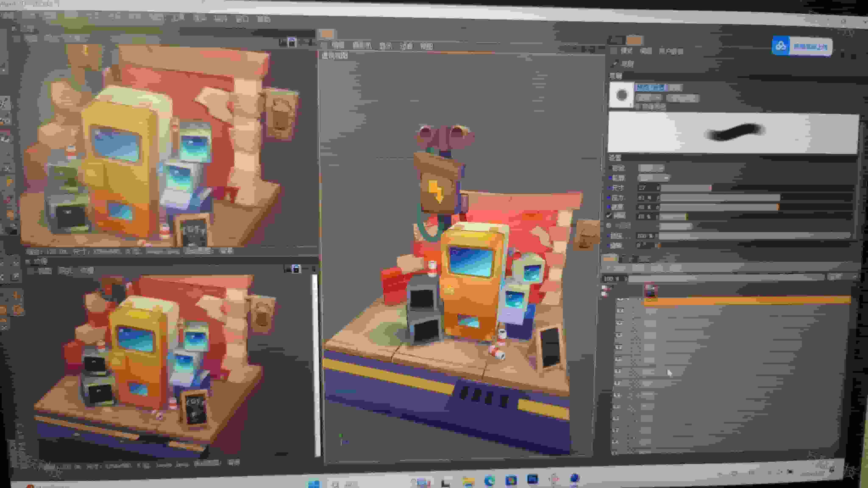Select the orange tab above the 3D viewport

coord(327,34)
